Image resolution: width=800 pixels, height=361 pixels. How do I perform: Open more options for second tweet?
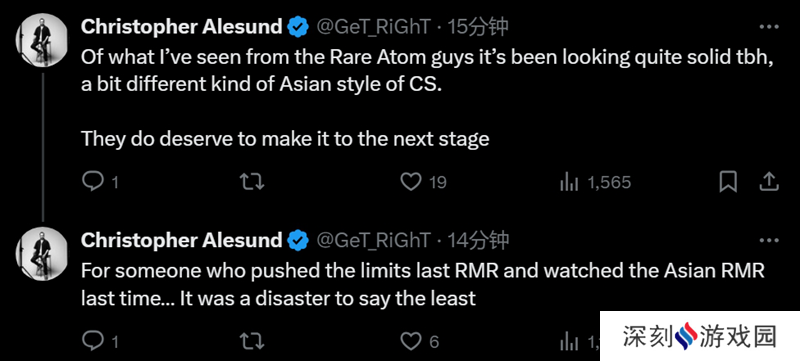pos(769,240)
